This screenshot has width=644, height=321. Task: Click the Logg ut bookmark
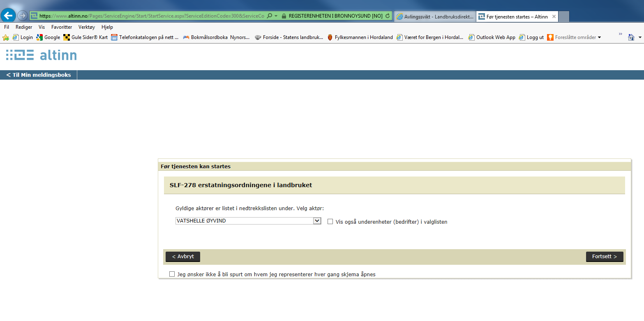pos(531,37)
